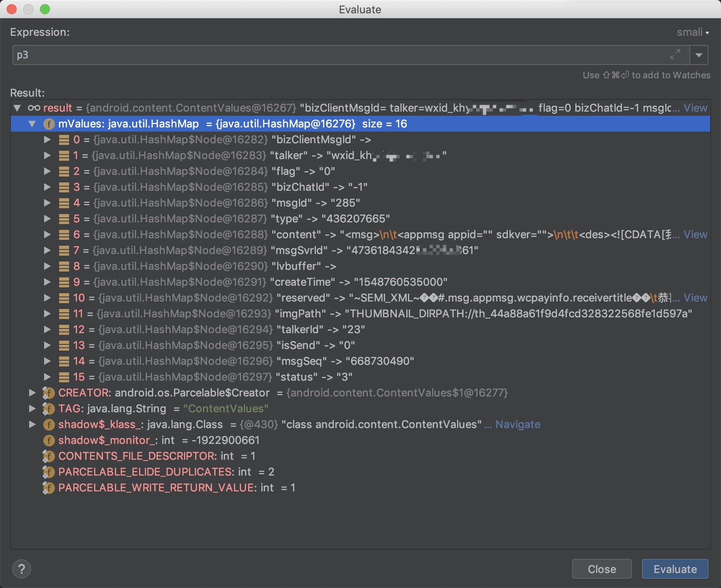Click the expand expression field icon
The image size is (721, 588).
point(675,55)
